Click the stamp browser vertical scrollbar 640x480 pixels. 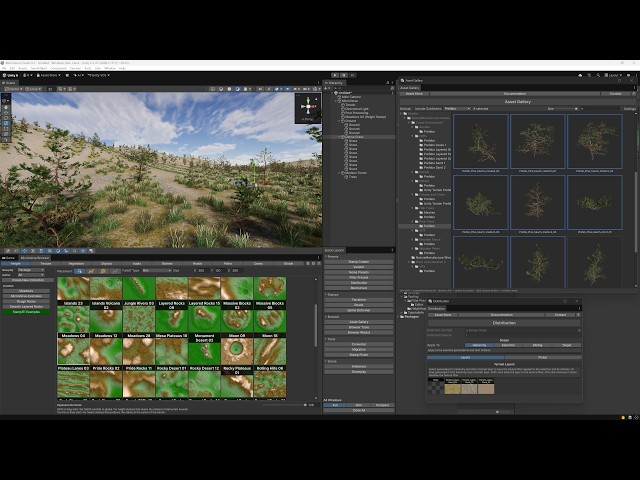[x=316, y=327]
